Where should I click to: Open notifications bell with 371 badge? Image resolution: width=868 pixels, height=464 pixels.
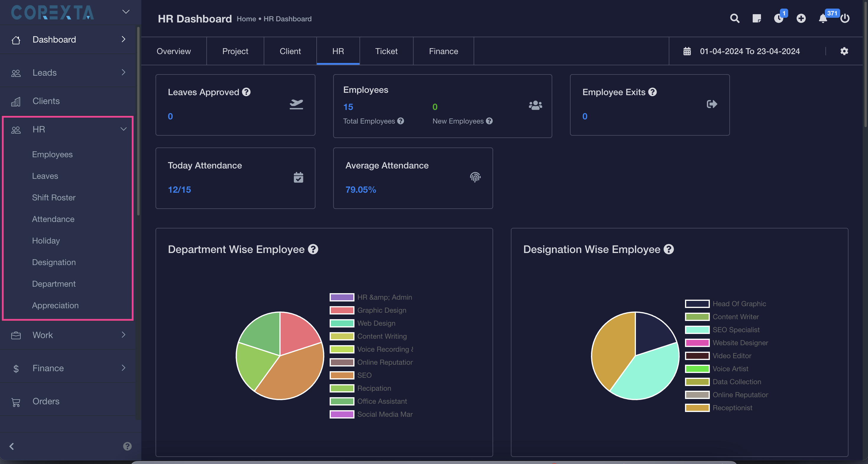(x=823, y=18)
